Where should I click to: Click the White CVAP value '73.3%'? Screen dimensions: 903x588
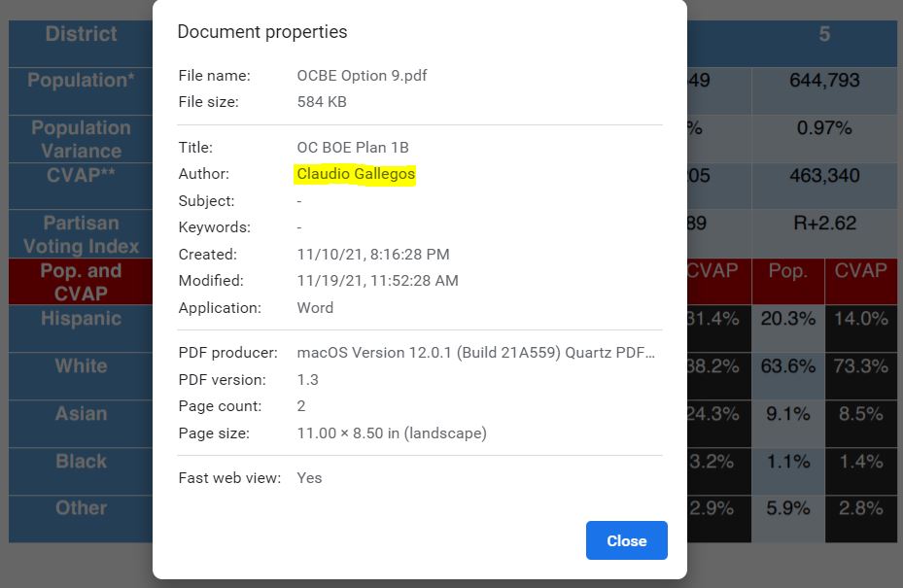click(861, 366)
